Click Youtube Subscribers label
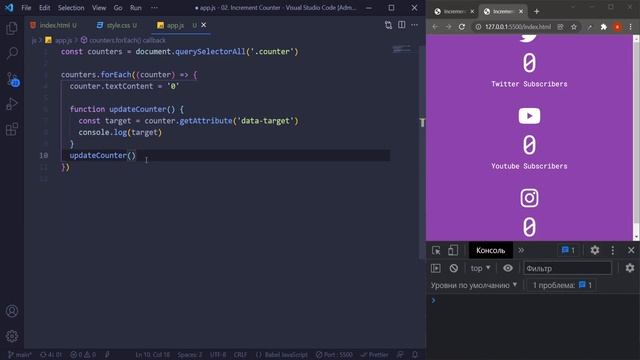640x360 pixels. [x=529, y=166]
